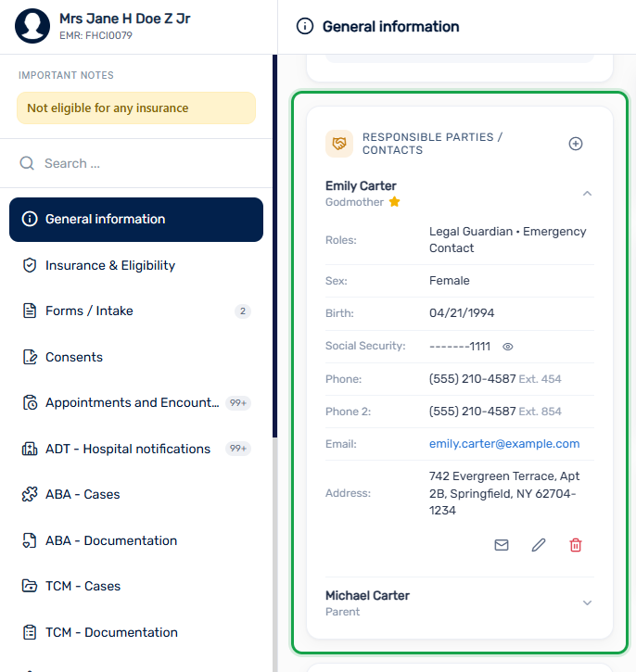Click the Not eligible for any insurance note
Image resolution: width=636 pixels, height=672 pixels.
click(x=136, y=108)
